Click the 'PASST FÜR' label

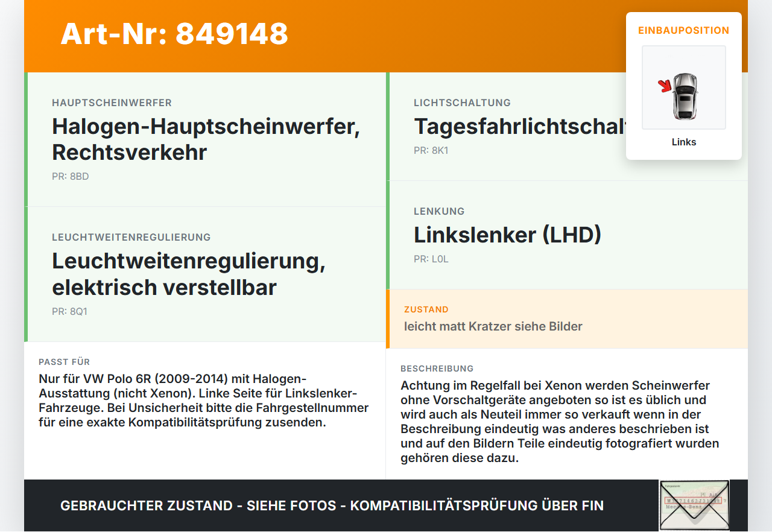[x=65, y=362]
